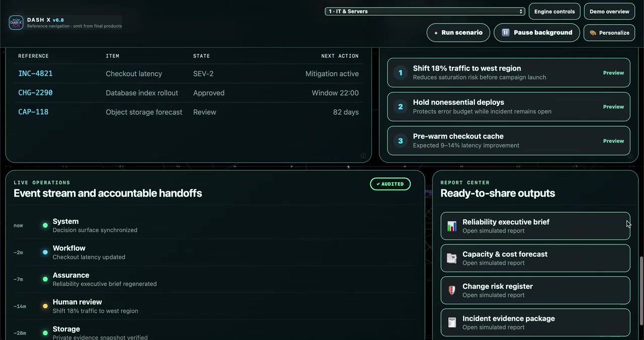Click the Database index rollout item cell
The height and width of the screenshot is (340, 644).
tap(142, 93)
